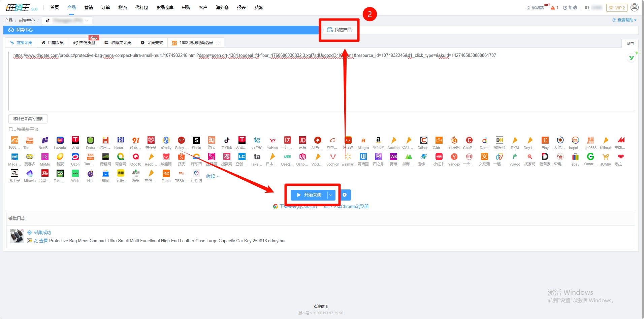644x319 pixels.
Task: Open the 订单 menu
Action: click(105, 7)
